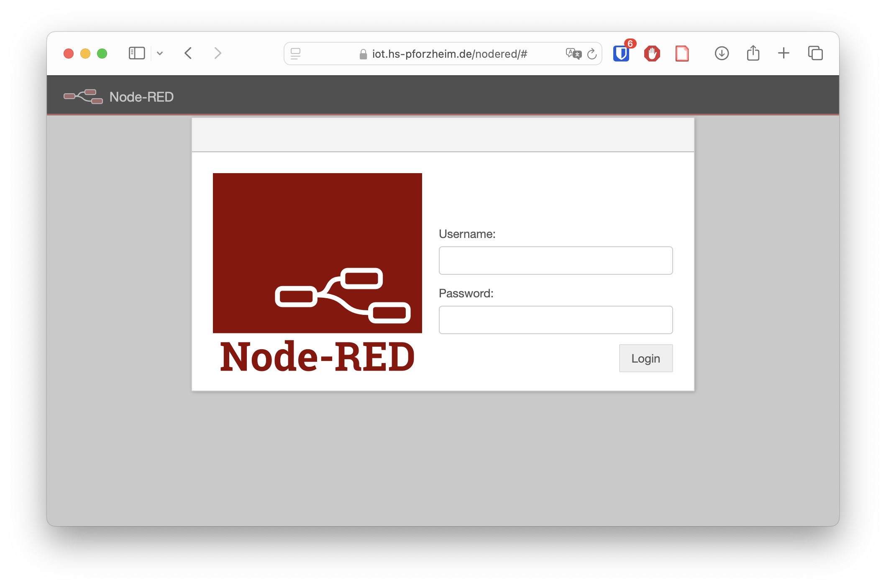Open the red document extension icon
The height and width of the screenshot is (588, 886).
coord(682,53)
